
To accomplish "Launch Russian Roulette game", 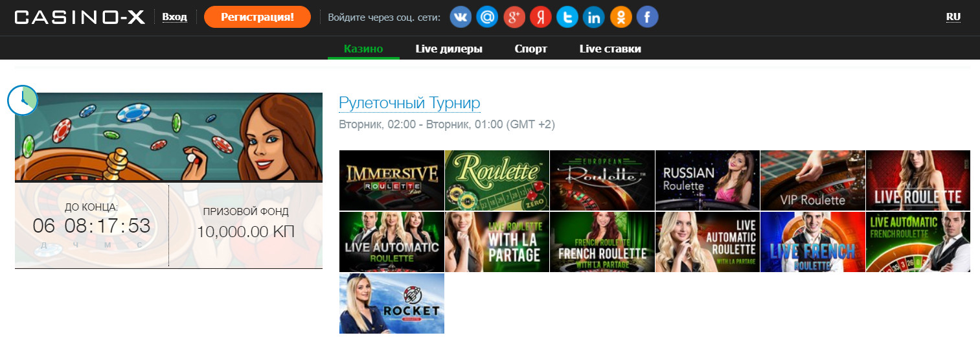I will pos(707,180).
